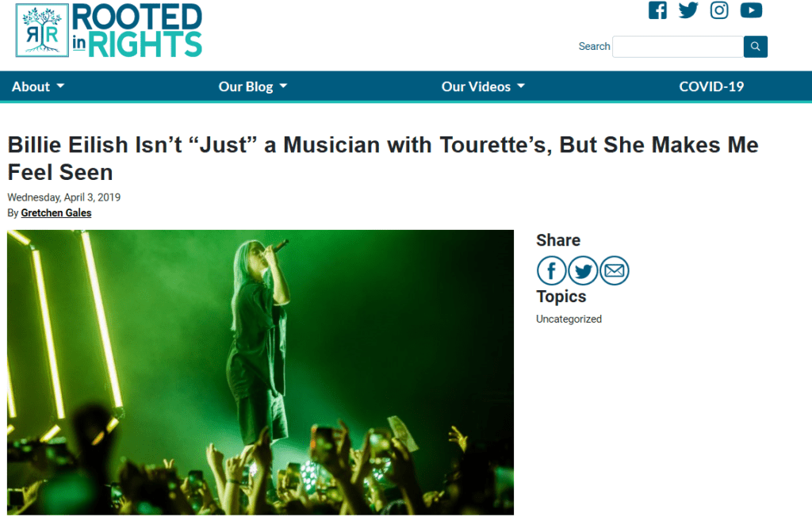Open the COVID-19 navigation item
This screenshot has height=532, width=812.
point(711,86)
